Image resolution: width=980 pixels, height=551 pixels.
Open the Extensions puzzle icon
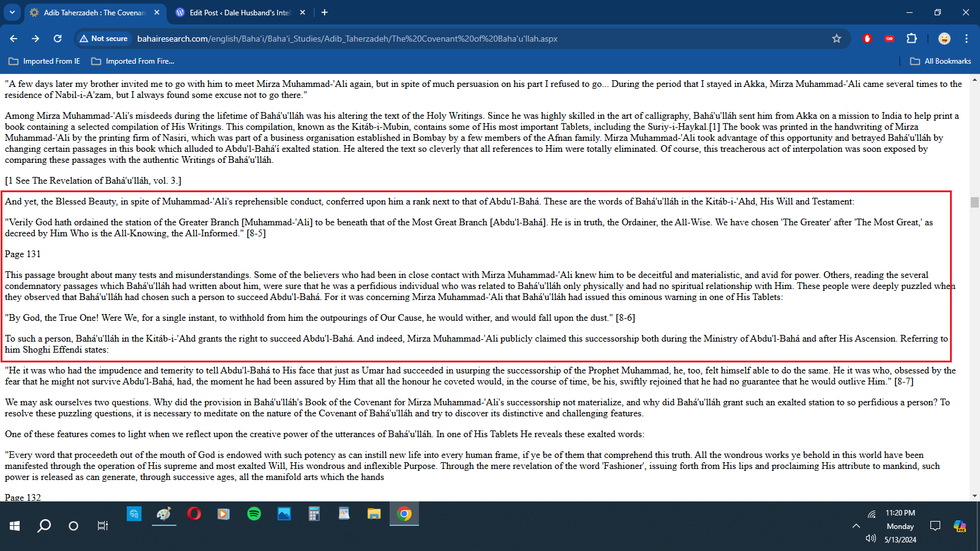911,39
